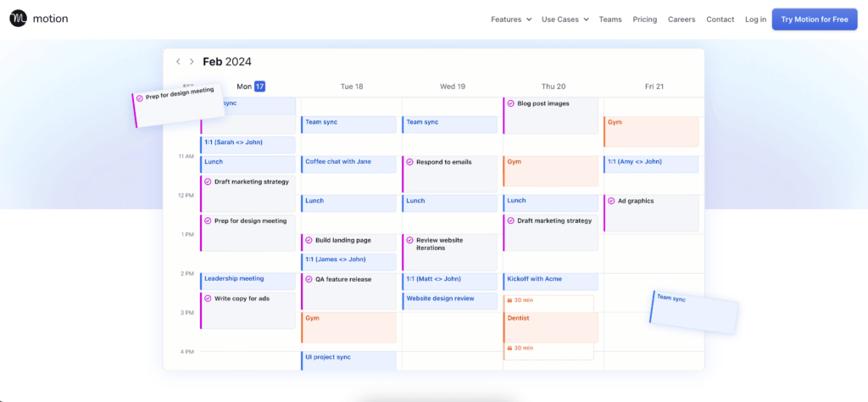Open Wednesday Team sync event
Viewport: 868px width, 402px height.
449,125
